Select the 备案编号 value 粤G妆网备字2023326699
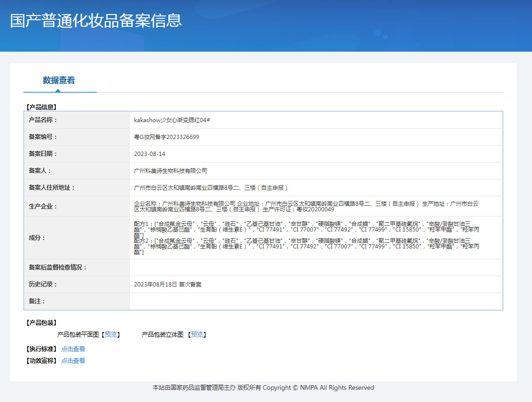 pos(167,137)
